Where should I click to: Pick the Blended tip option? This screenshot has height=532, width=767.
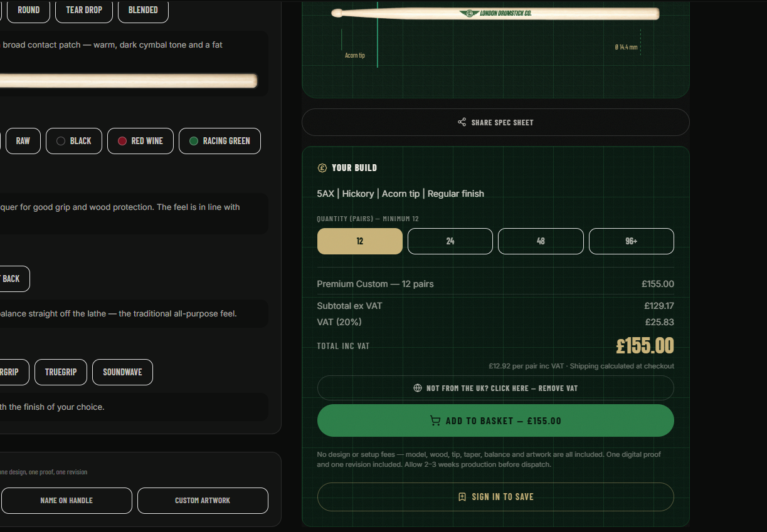pos(143,10)
